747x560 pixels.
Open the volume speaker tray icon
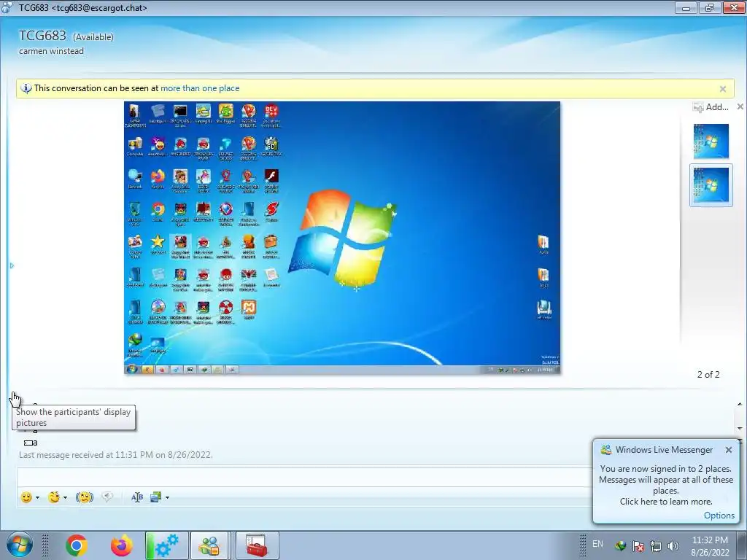(x=673, y=545)
